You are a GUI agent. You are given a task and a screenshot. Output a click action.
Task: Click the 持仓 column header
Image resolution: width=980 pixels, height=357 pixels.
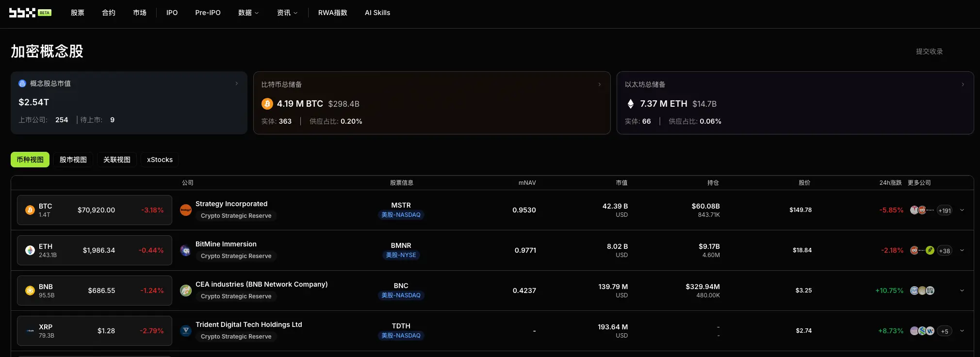713,183
